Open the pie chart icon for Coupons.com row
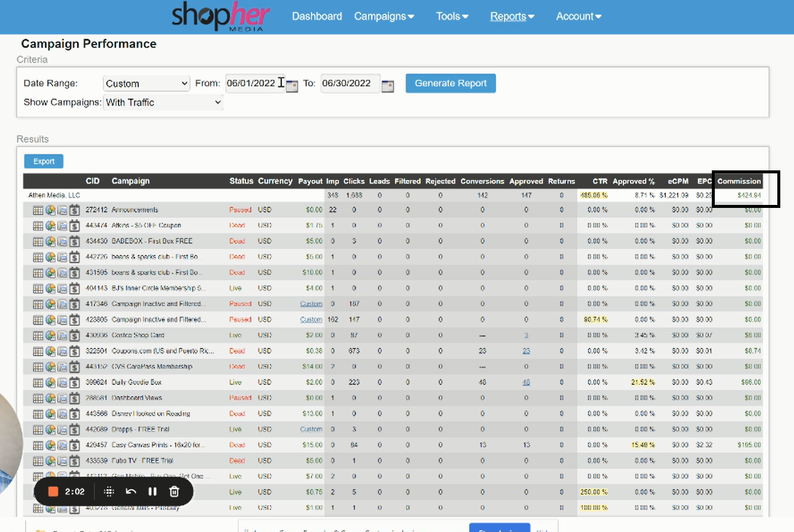 click(x=51, y=351)
